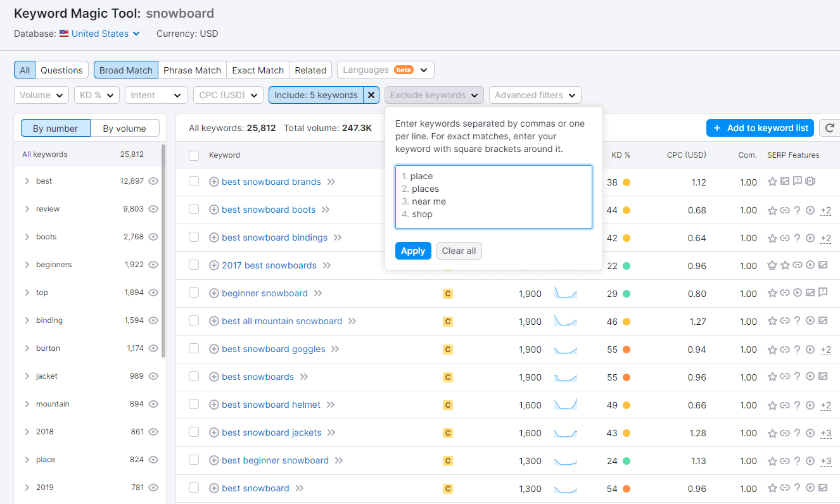Click the United States flag icon
This screenshot has width=840, height=504.
[x=63, y=34]
